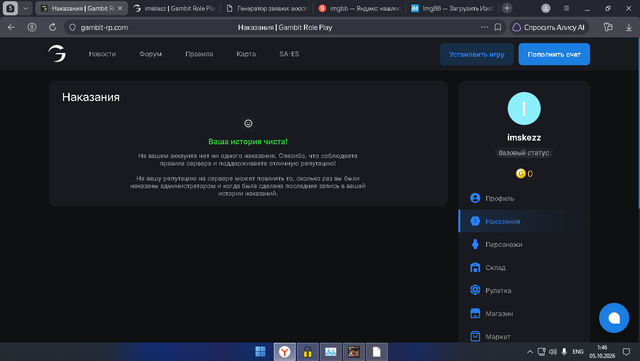Screen dimensions: 640x361
Task: Bookmark the page with bookmark icon
Action: tap(498, 27)
